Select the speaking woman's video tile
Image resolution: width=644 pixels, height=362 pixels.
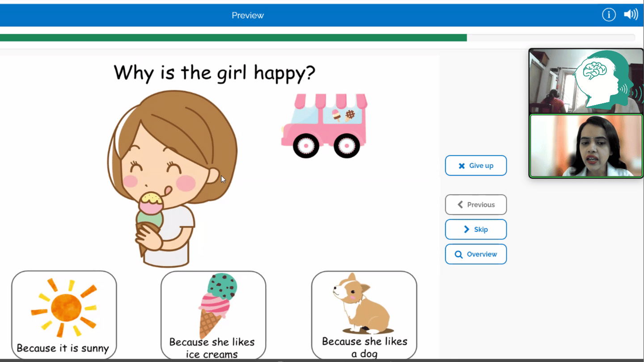(586, 146)
